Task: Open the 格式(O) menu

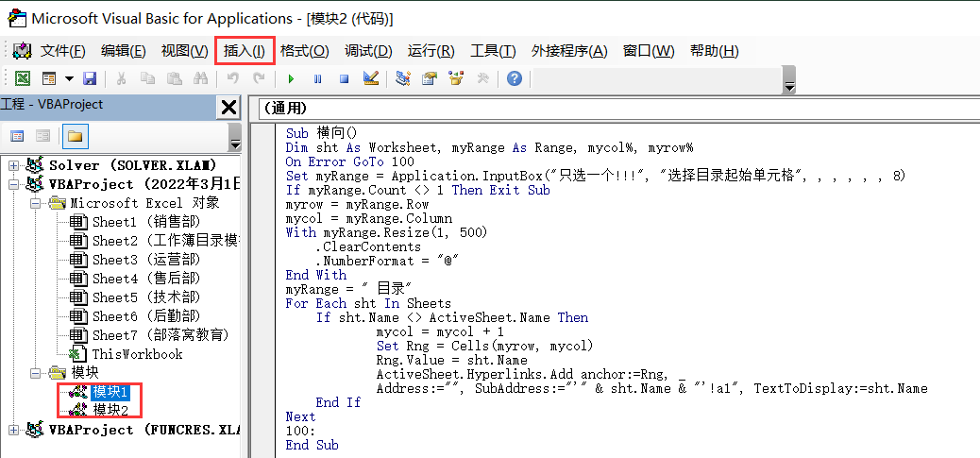Action: (x=304, y=51)
